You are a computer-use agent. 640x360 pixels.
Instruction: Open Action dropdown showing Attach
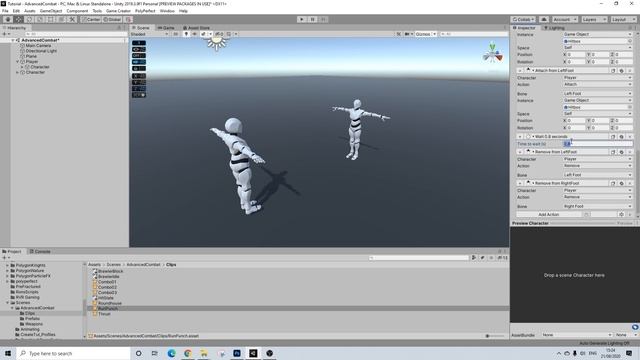click(x=597, y=84)
